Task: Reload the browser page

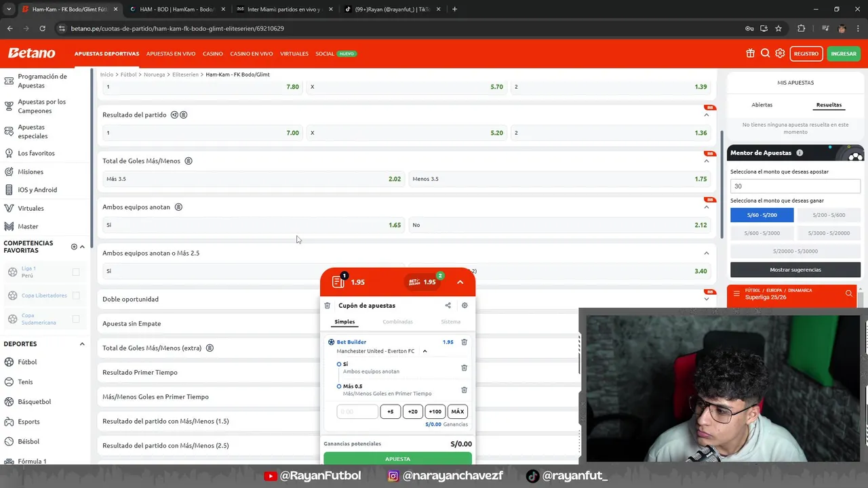Action: click(x=42, y=28)
